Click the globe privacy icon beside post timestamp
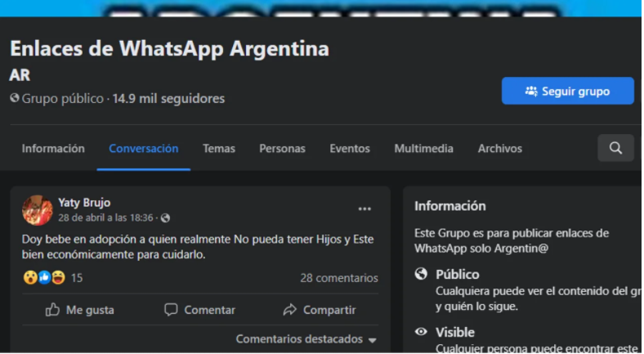 (166, 218)
